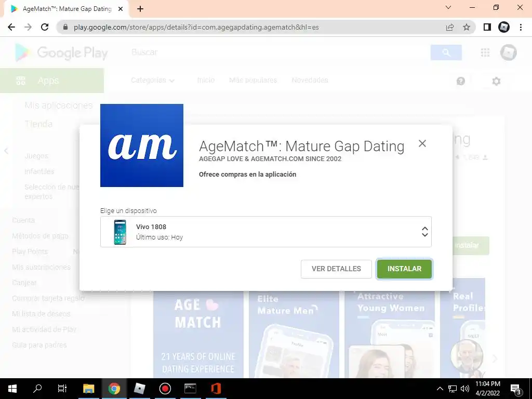Close the AgeMatch install dialog
Viewport: 532px width, 399px height.
[x=422, y=143]
